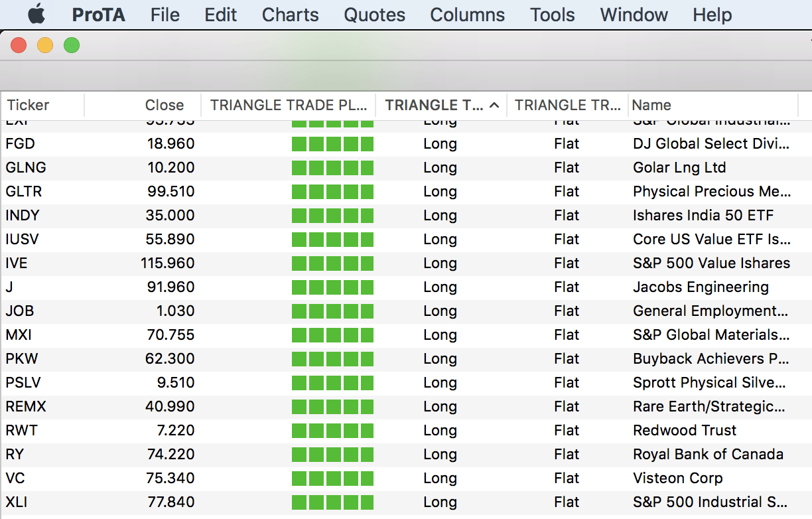Open the Window menu
812x519 pixels.
tap(634, 15)
